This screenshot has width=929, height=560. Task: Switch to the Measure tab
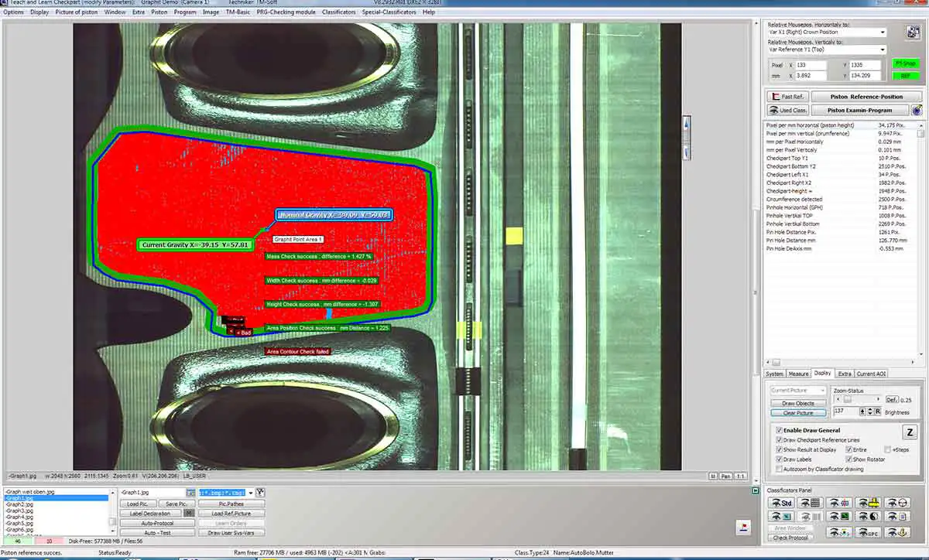pyautogui.click(x=798, y=374)
